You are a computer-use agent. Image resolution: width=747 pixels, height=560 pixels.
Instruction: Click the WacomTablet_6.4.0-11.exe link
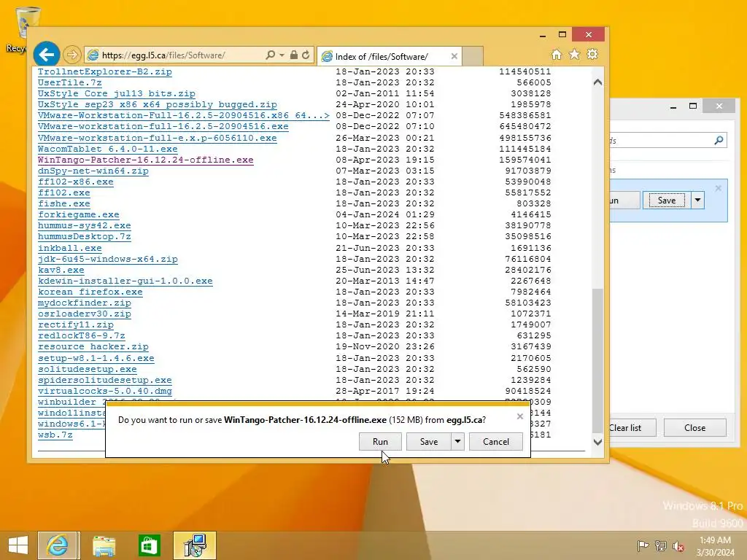coord(108,149)
